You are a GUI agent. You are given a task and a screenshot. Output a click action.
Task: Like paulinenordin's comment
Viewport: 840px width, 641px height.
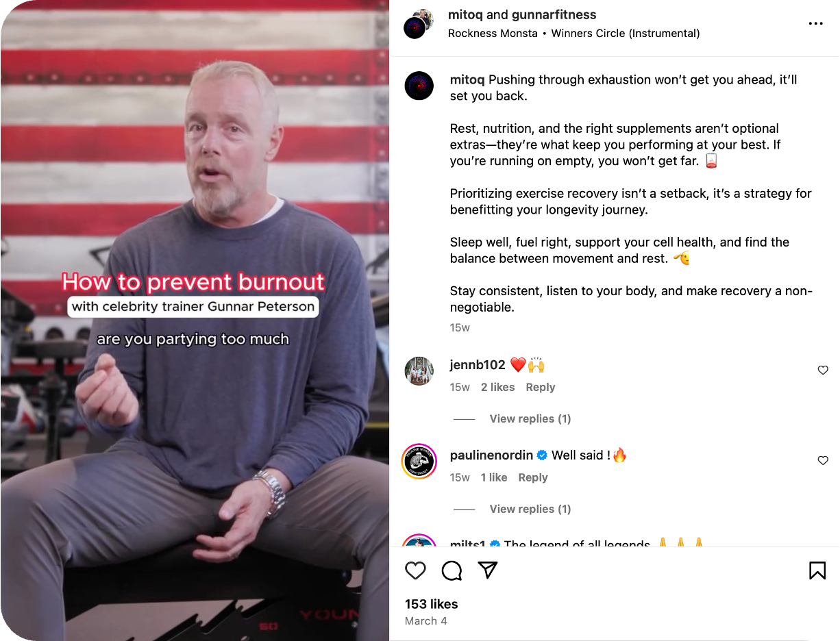(823, 461)
